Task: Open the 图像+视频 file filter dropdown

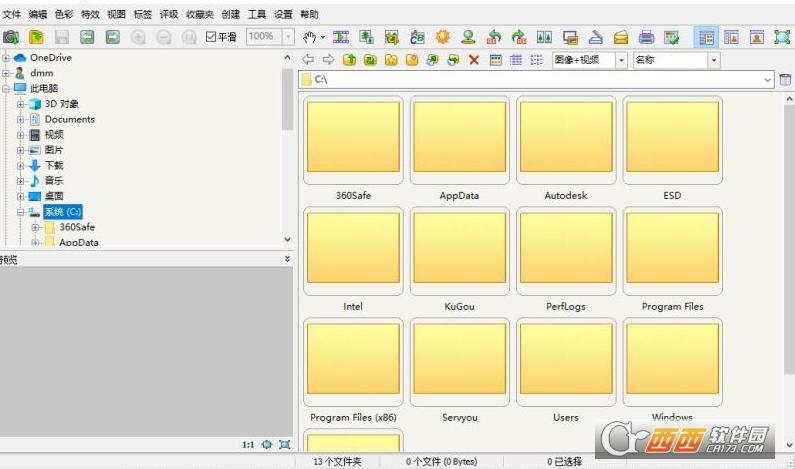Action: 622,60
